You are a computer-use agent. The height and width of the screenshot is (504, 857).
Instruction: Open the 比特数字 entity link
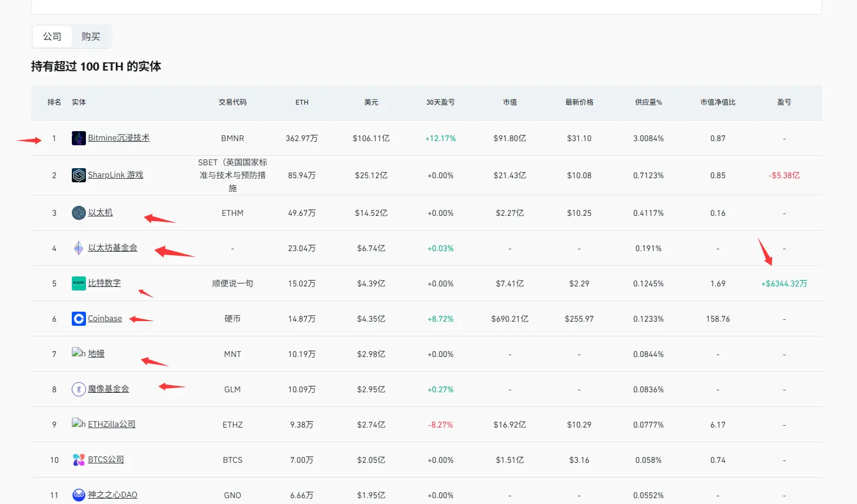click(105, 283)
